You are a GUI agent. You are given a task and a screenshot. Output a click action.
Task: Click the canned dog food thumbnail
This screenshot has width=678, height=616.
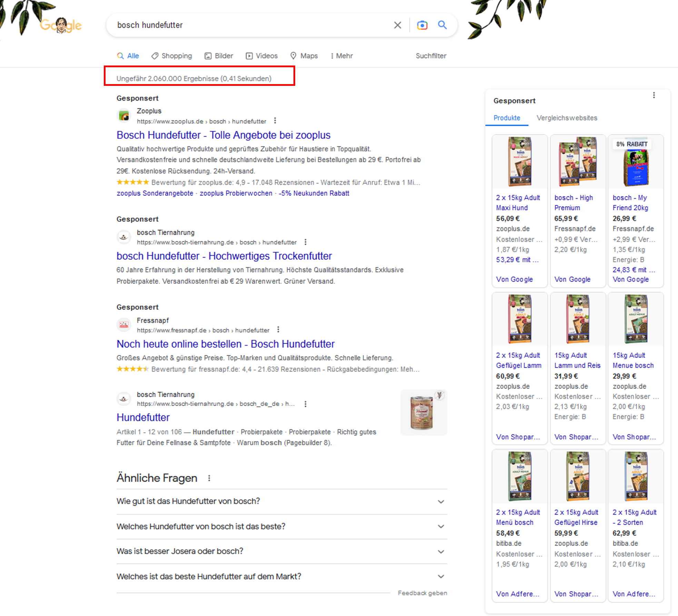(x=423, y=412)
